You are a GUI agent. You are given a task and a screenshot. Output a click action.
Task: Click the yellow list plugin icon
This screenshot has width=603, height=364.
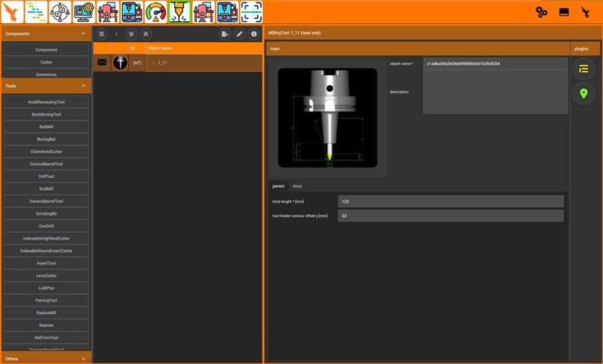point(583,69)
